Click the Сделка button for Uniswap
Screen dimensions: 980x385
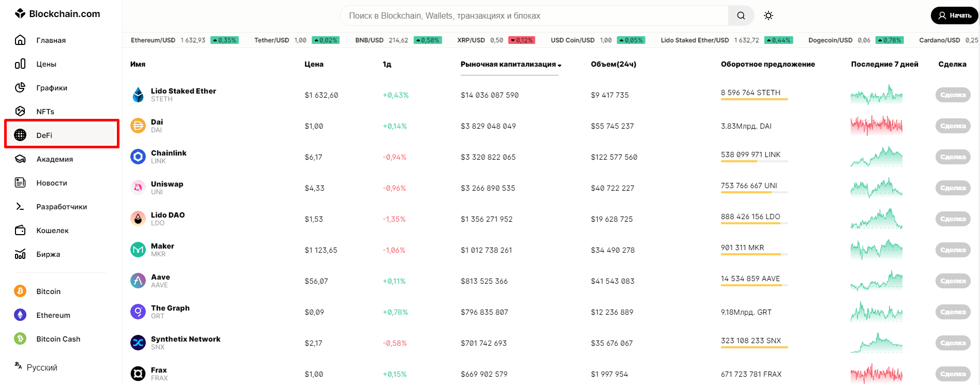[x=953, y=188]
